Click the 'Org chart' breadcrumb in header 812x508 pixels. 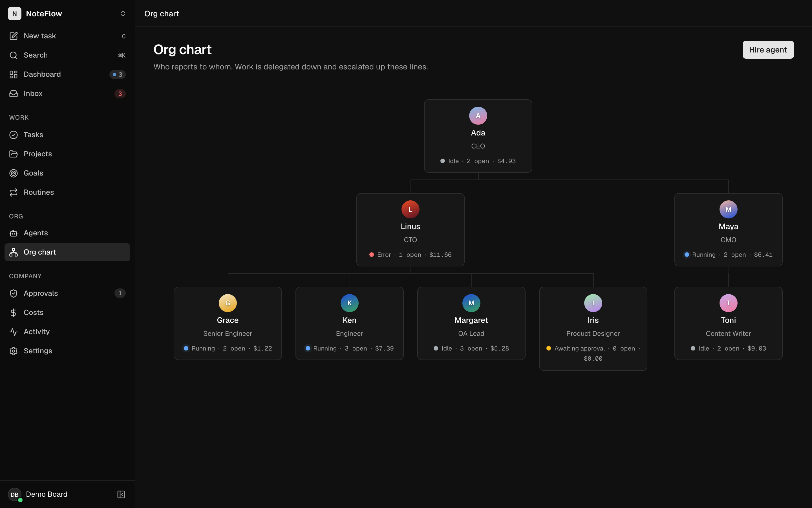pos(161,14)
